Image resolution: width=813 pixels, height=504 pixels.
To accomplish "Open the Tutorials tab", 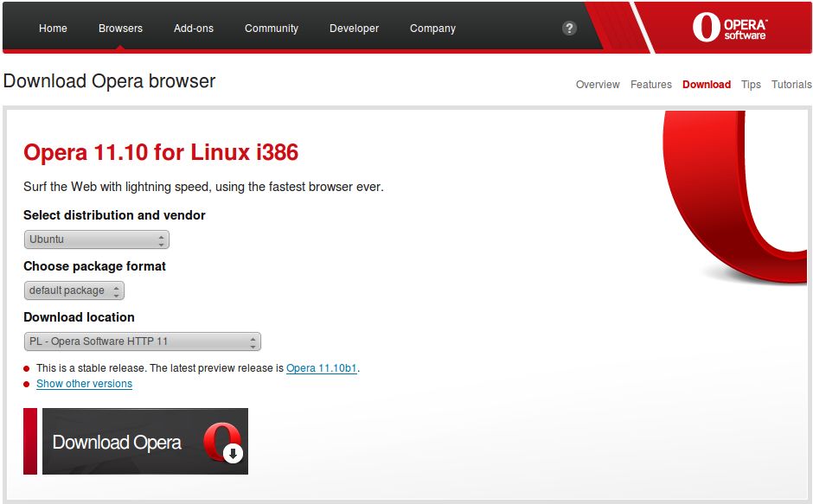I will point(791,85).
